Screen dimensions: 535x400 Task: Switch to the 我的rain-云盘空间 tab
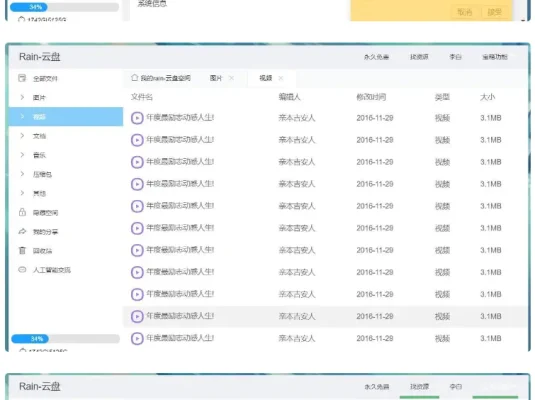(165, 78)
